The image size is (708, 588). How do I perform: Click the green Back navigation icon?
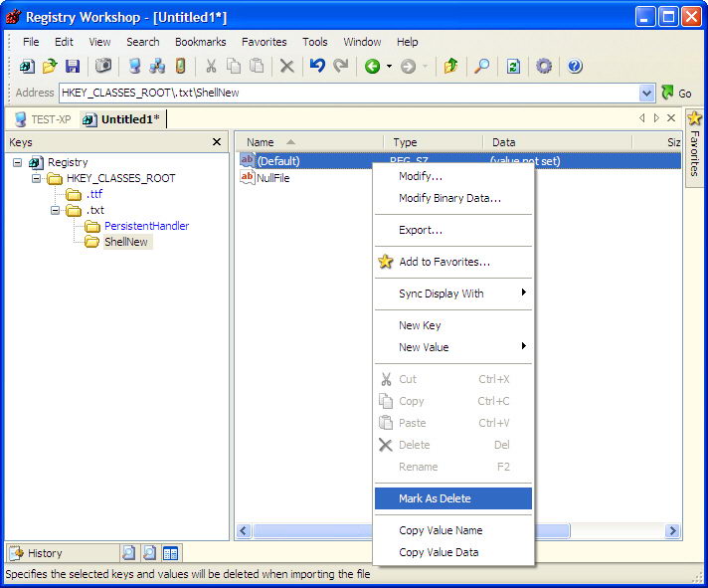372,67
